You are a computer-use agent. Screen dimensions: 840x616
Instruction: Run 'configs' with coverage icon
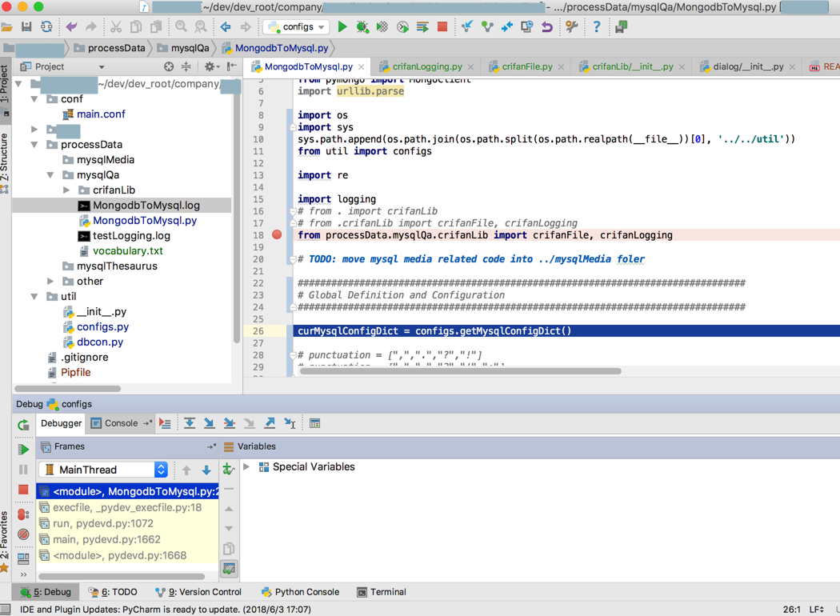click(x=382, y=26)
